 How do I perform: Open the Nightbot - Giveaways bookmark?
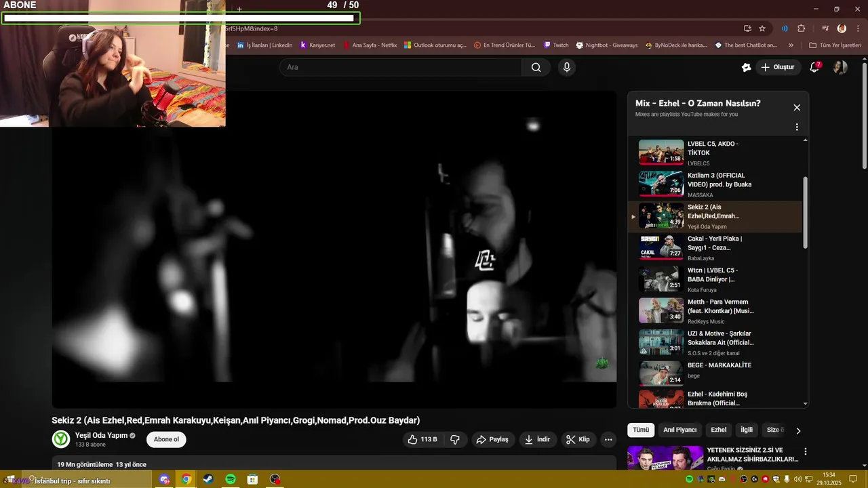607,45
